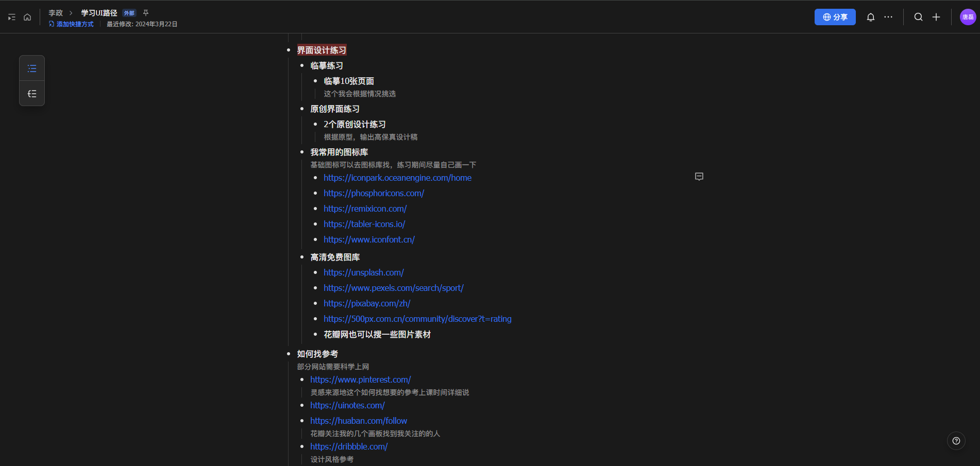Go to the home page icon
The image size is (980, 466).
coord(27,18)
